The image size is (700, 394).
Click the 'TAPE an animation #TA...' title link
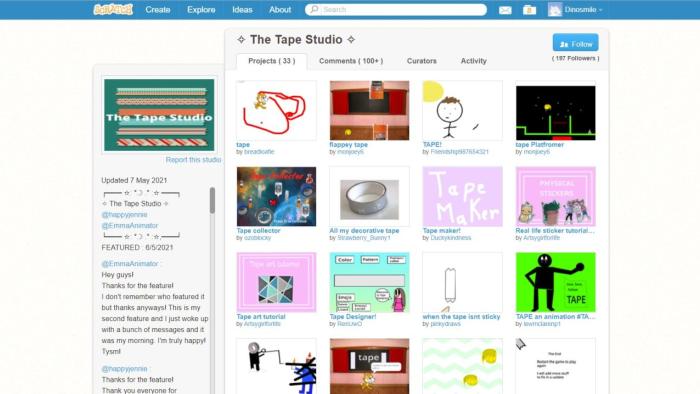pyautogui.click(x=555, y=316)
